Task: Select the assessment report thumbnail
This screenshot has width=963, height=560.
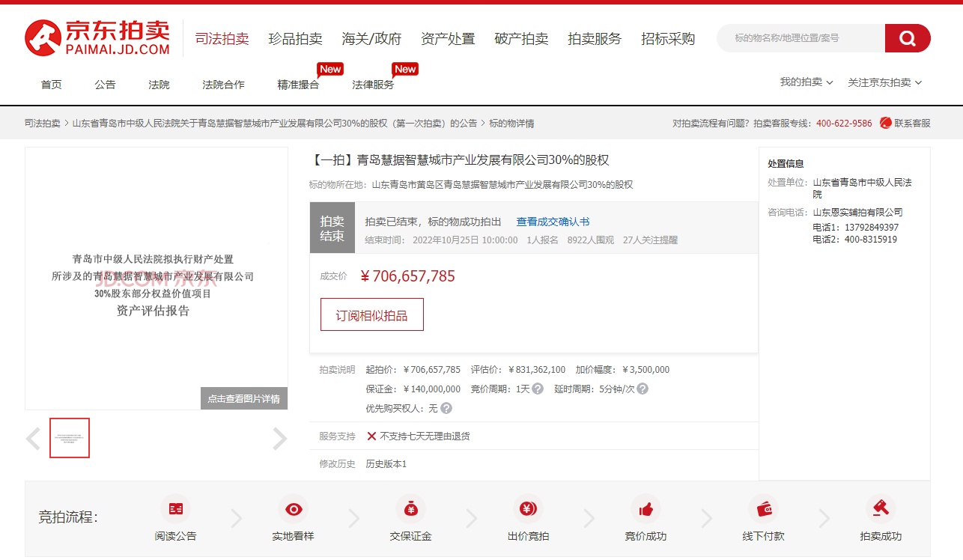Action: tap(70, 438)
